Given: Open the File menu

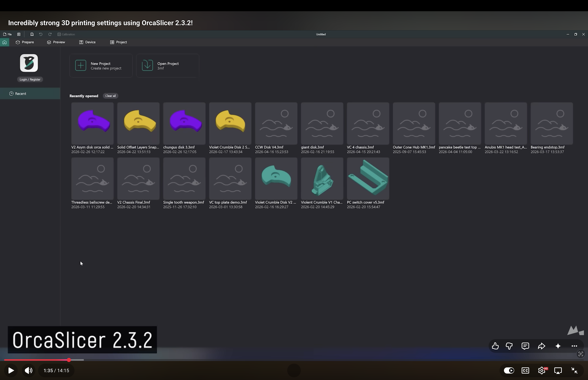Looking at the screenshot, I should pyautogui.click(x=7, y=34).
